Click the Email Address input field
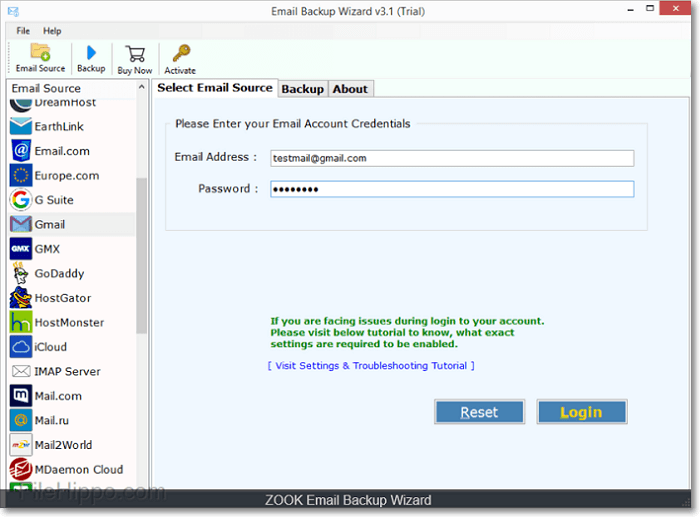Screen dimensions: 700x517 [x=452, y=158]
